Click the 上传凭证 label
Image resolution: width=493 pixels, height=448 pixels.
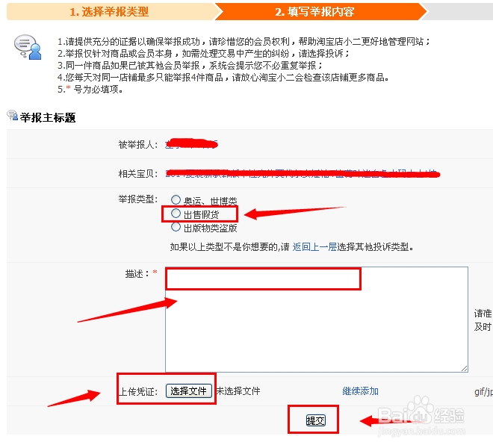pos(137,392)
